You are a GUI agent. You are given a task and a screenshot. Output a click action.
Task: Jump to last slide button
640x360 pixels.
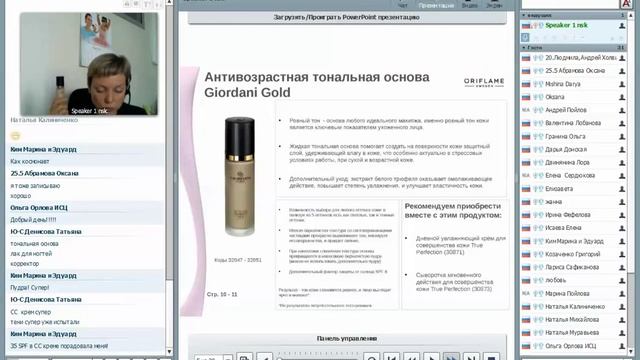click(x=471, y=357)
